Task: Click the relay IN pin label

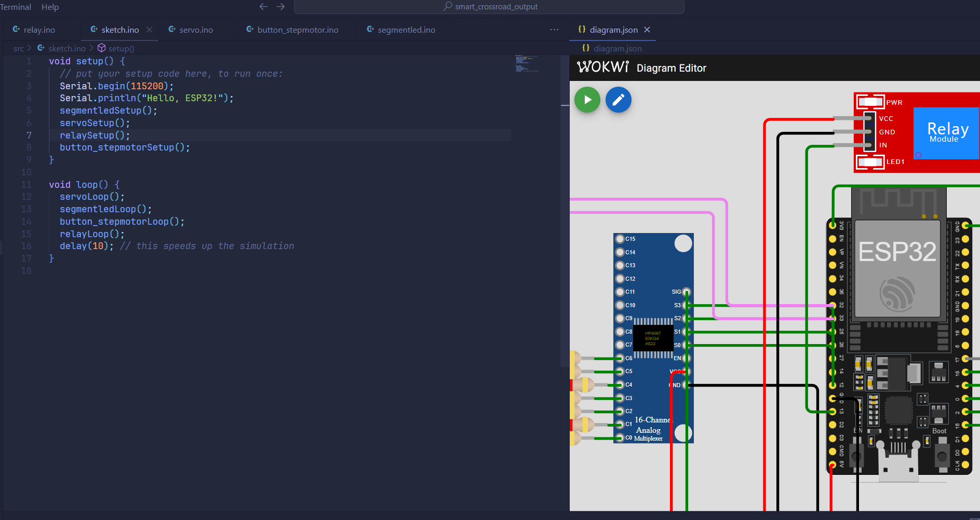Action: (883, 145)
